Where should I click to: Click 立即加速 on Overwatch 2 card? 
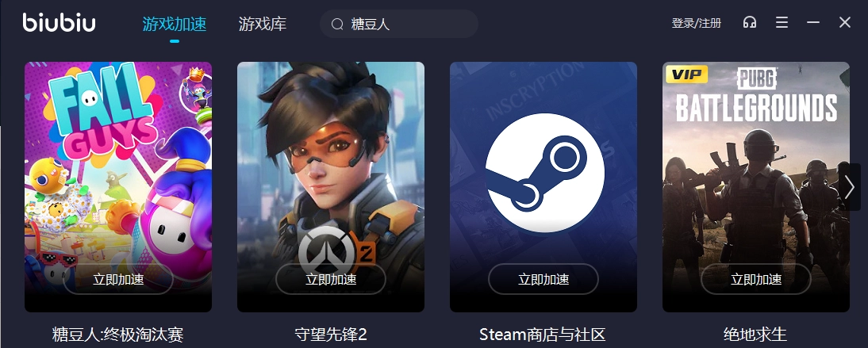click(x=331, y=279)
